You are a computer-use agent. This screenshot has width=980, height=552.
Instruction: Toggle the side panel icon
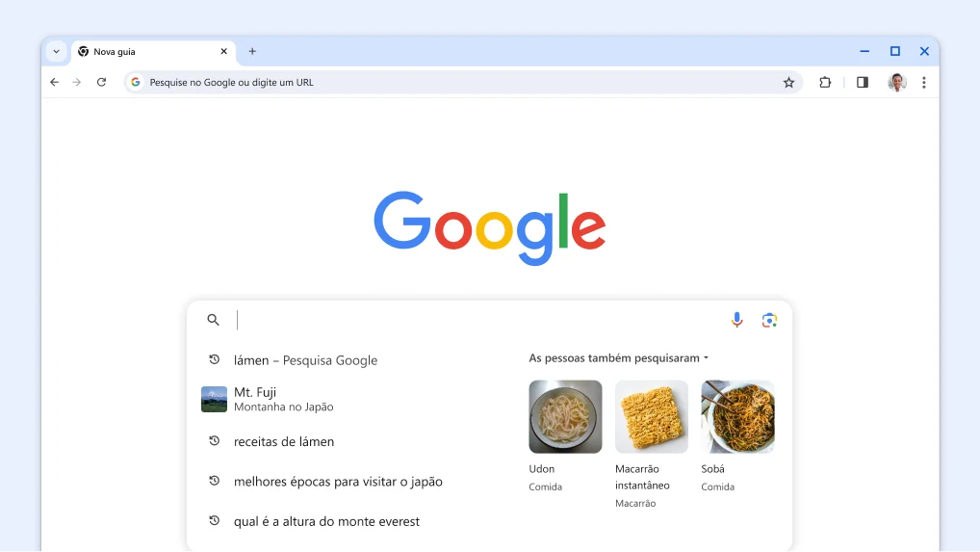pyautogui.click(x=863, y=82)
